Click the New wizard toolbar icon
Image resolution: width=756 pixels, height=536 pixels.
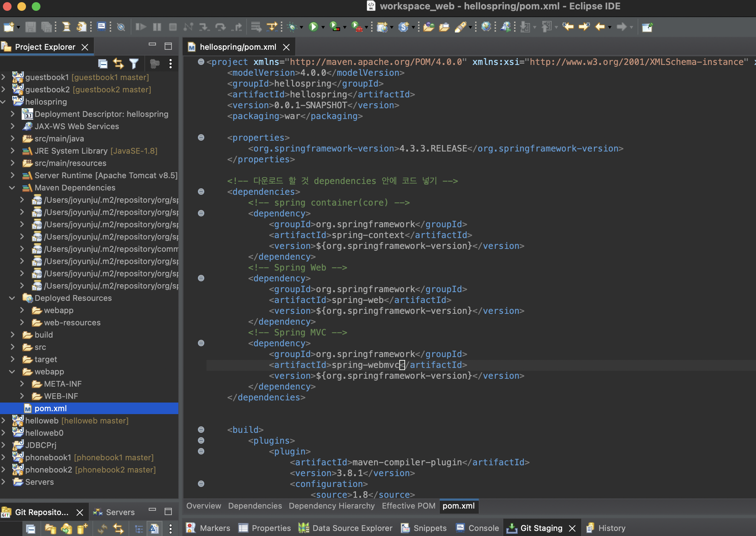(9, 27)
